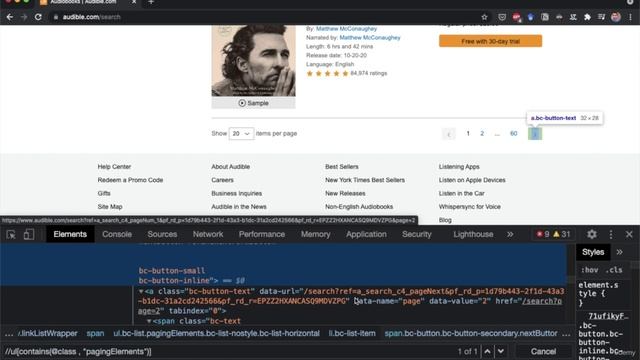640x360 pixels.
Task: Click the red error count badge
Action: [543, 234]
